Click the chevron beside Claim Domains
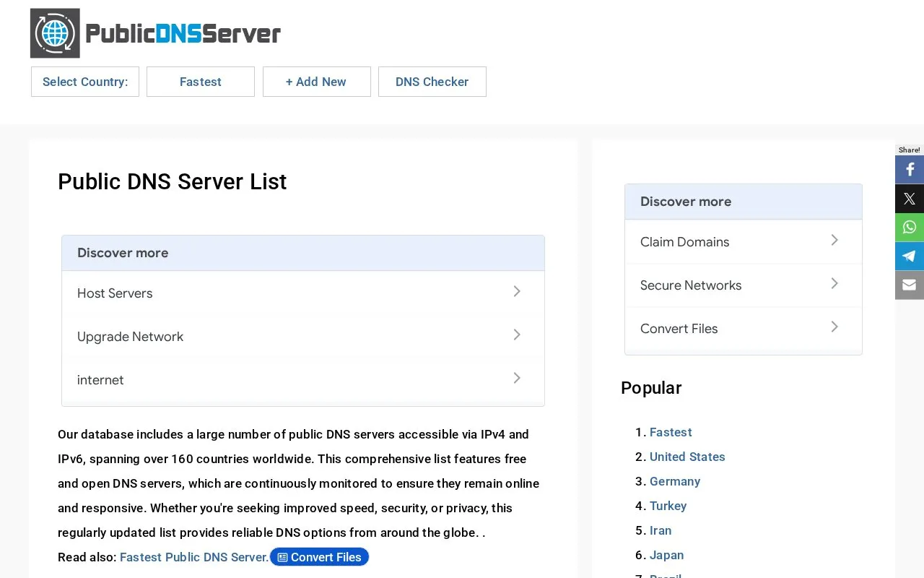The width and height of the screenshot is (924, 578). tap(834, 240)
